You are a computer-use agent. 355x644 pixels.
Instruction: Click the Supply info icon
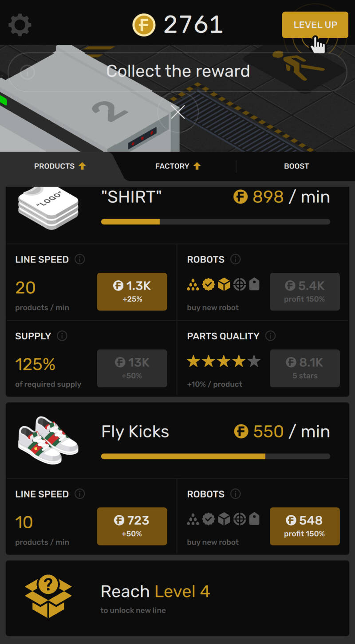point(63,336)
